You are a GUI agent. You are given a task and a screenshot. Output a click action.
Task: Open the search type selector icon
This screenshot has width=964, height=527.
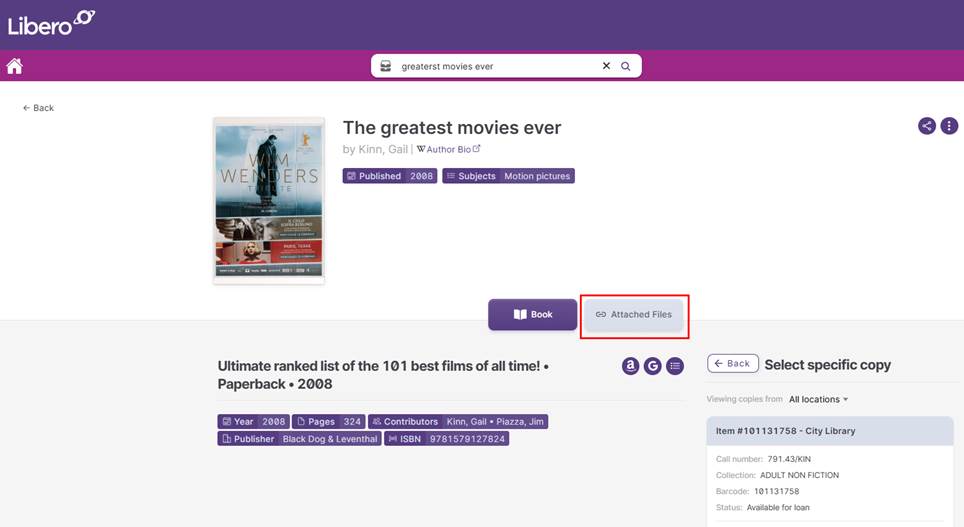pyautogui.click(x=386, y=67)
